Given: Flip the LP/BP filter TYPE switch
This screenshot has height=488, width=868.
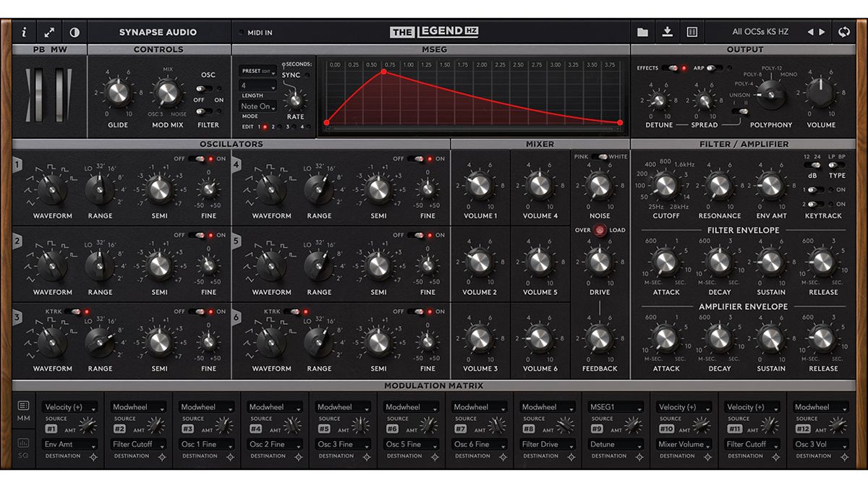Looking at the screenshot, I should pyautogui.click(x=836, y=165).
